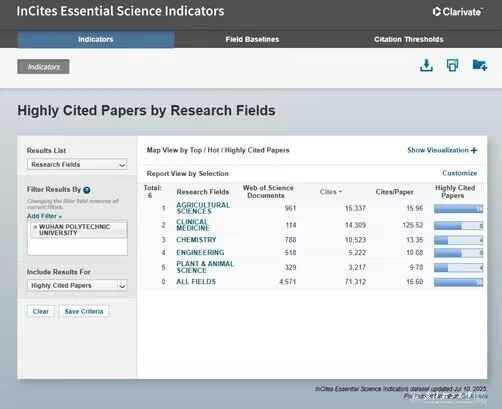This screenshot has height=409, width=502.
Task: Expand the Add Filter menu
Action: click(x=44, y=216)
